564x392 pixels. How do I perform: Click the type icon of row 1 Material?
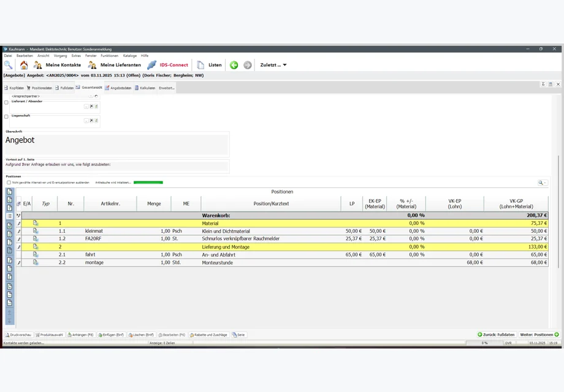pyautogui.click(x=36, y=223)
